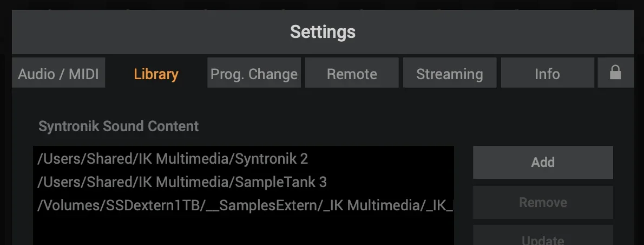This screenshot has width=644, height=245.
Task: Click the lock icon in the tab bar
Action: [615, 73]
